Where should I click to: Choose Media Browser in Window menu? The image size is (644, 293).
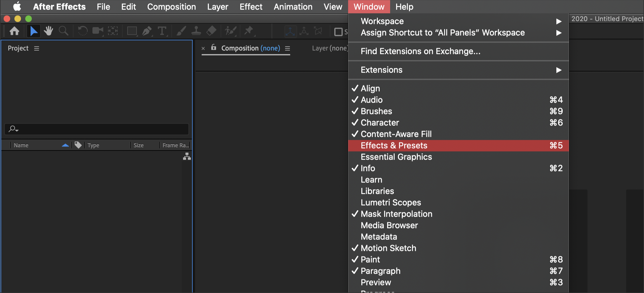(458, 225)
